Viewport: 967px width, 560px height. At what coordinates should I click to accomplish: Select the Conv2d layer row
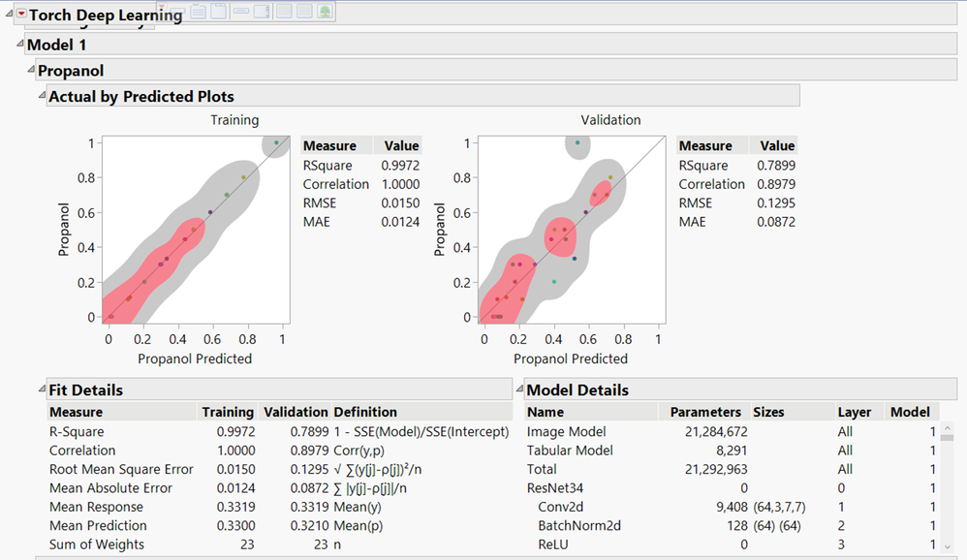(x=559, y=507)
